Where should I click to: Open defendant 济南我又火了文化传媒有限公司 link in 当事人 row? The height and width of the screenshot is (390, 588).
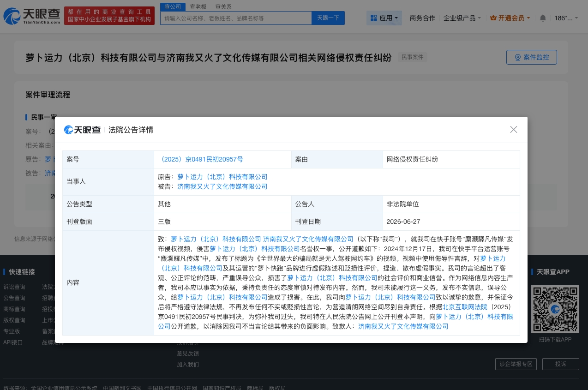(x=222, y=186)
